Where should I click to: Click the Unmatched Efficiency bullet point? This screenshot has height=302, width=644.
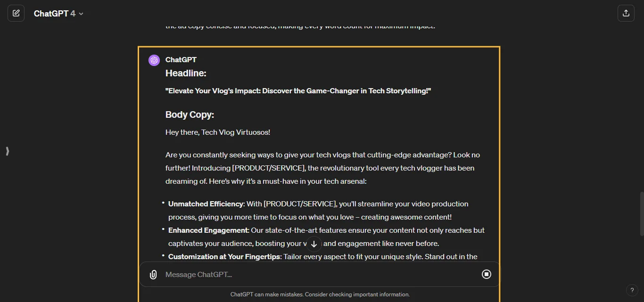(206, 204)
